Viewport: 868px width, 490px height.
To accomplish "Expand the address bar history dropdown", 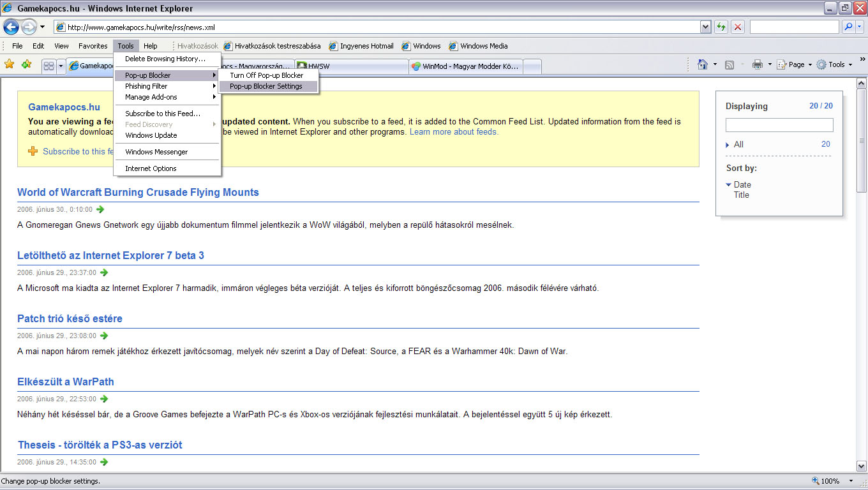I will click(705, 27).
